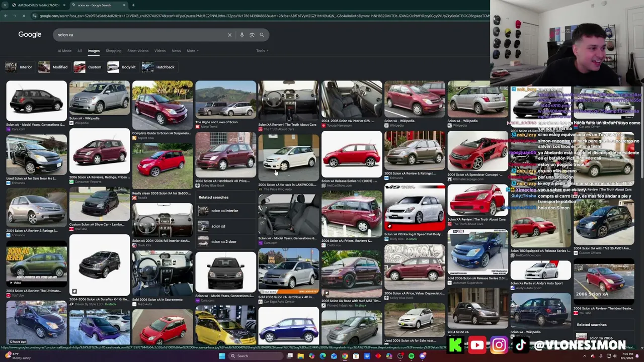Switch to the AI Mode tab

click(x=64, y=51)
